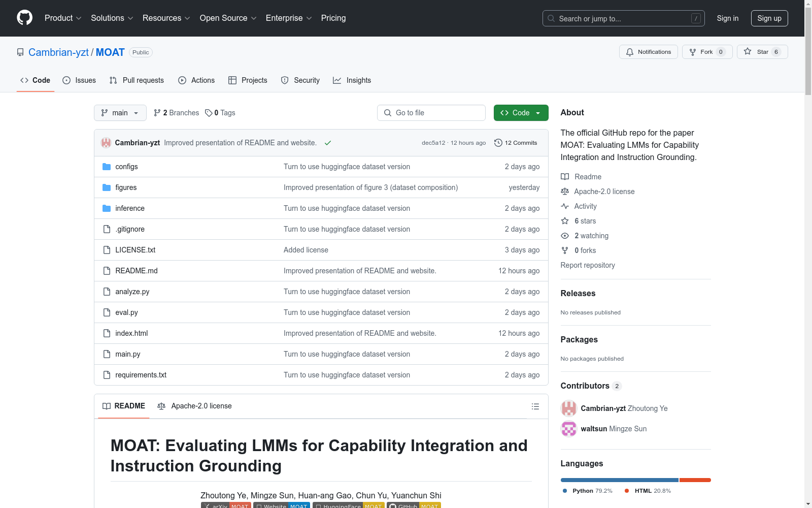Open the 0 Tags link
Screen dimensions: 812x508
220,113
